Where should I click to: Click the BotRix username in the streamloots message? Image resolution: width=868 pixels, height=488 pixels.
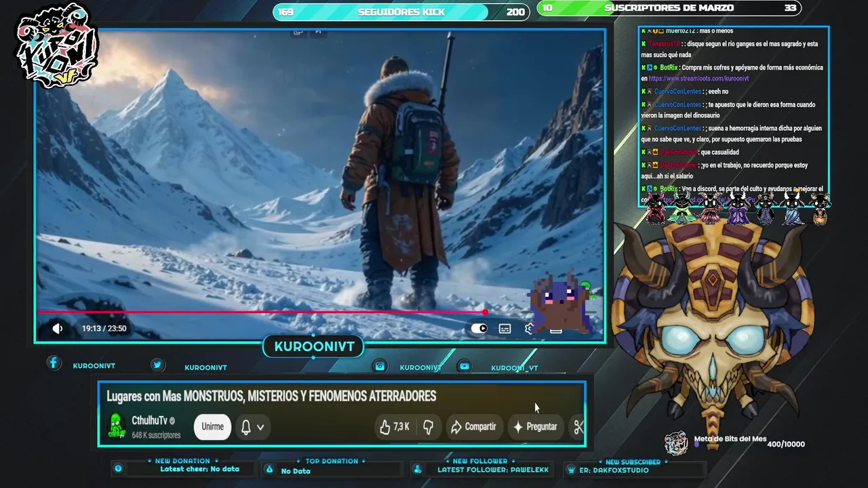[668, 68]
